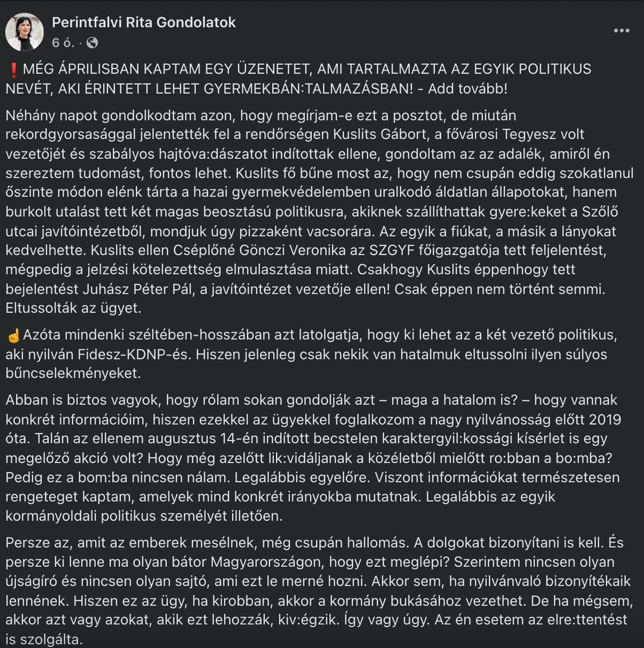Open the three-dot post options menu

click(621, 30)
